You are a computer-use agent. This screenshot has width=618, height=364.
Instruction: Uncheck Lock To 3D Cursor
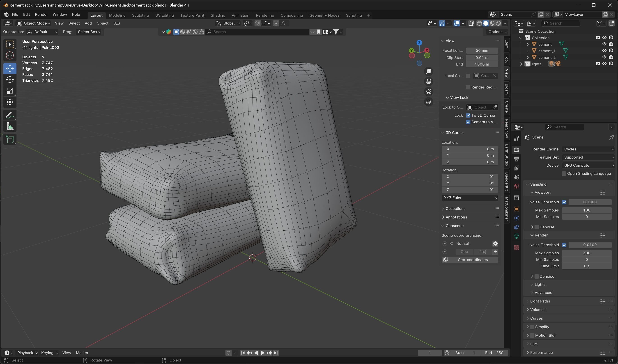(x=468, y=115)
